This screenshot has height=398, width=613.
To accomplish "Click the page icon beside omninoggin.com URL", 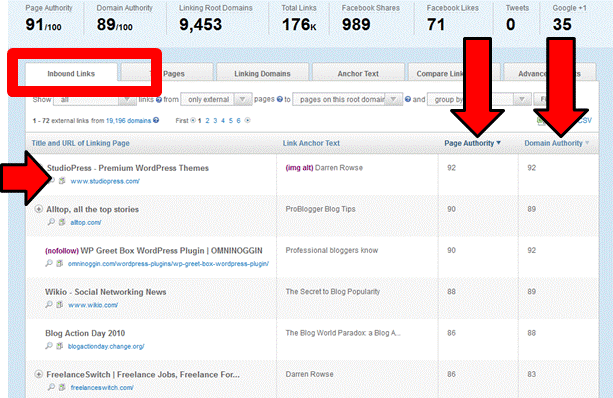I will (x=59, y=264).
